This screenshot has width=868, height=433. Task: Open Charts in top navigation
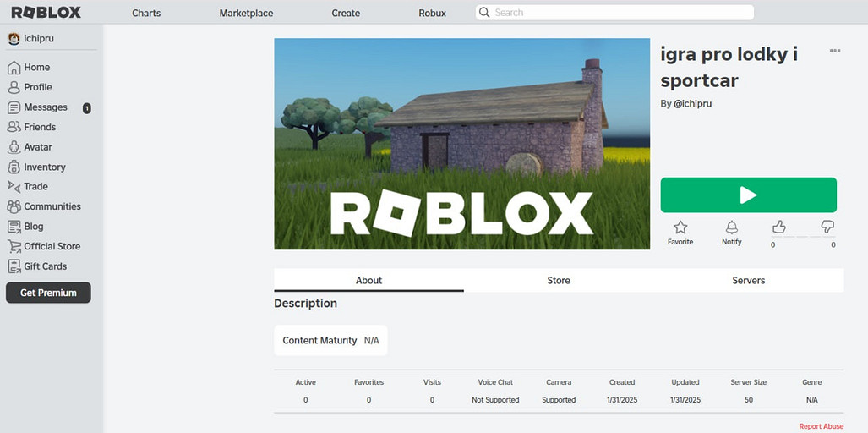pos(146,13)
